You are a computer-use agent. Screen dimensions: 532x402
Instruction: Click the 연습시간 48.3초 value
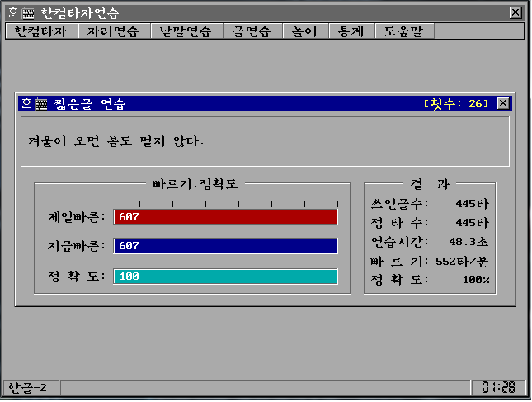[468, 242]
